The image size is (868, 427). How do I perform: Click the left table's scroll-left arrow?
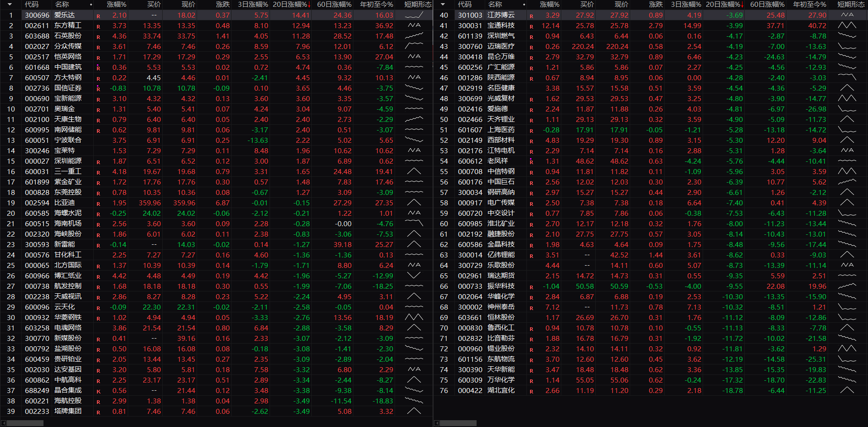(x=4, y=423)
